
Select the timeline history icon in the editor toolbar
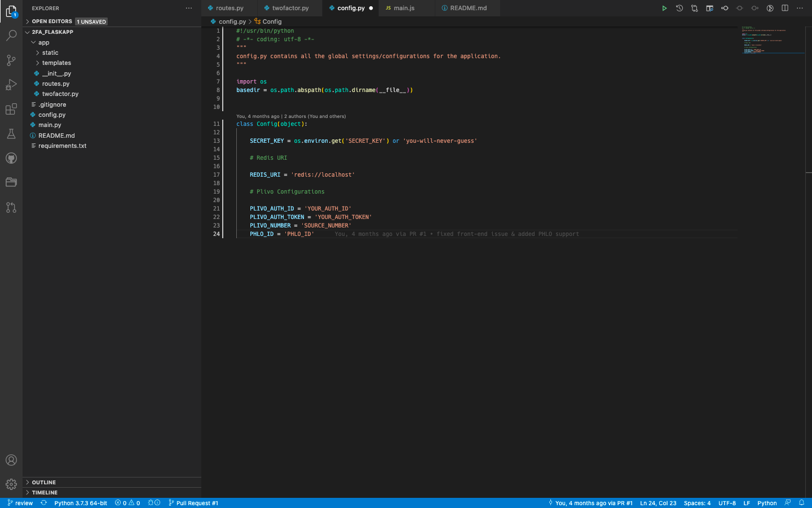pos(679,8)
